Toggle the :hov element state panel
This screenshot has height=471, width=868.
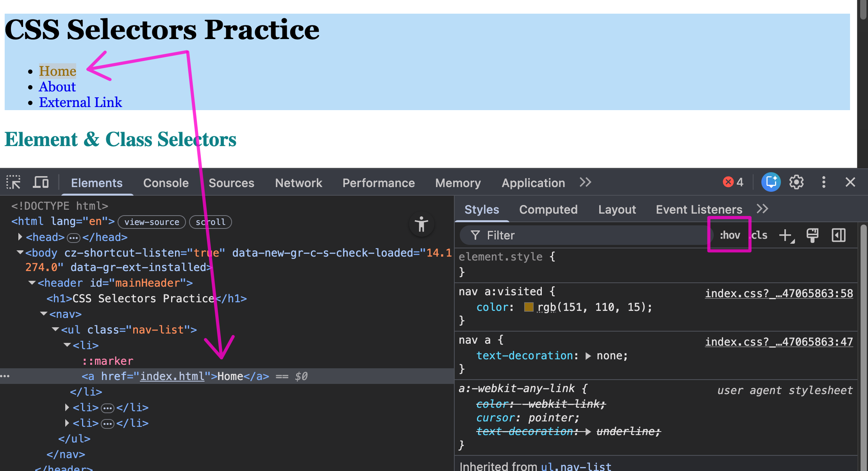[730, 235]
